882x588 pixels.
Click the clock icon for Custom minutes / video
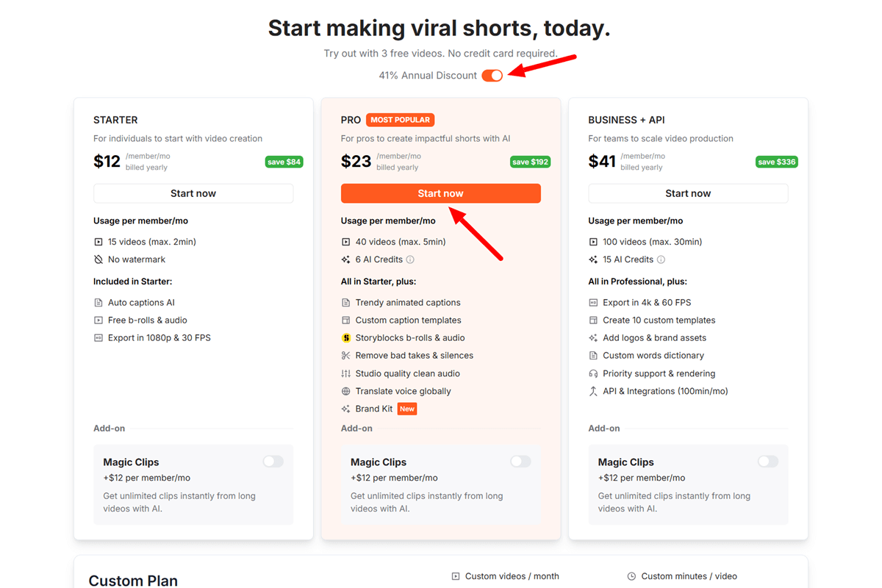tap(631, 576)
